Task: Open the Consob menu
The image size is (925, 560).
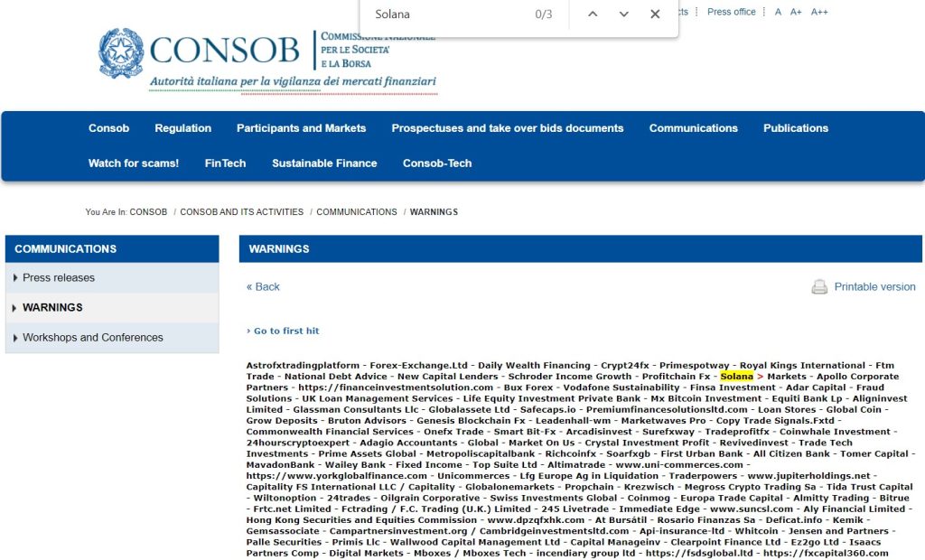Action: point(108,128)
